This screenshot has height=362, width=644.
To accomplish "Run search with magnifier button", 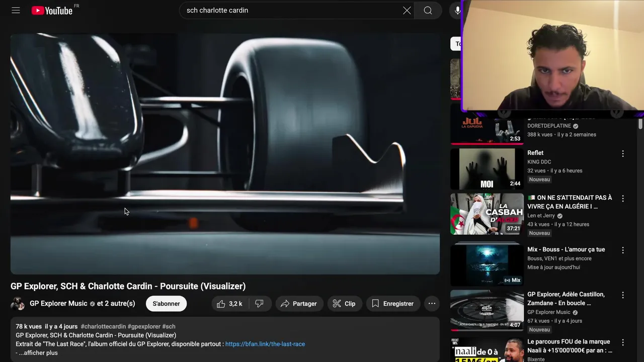I will coord(428,10).
